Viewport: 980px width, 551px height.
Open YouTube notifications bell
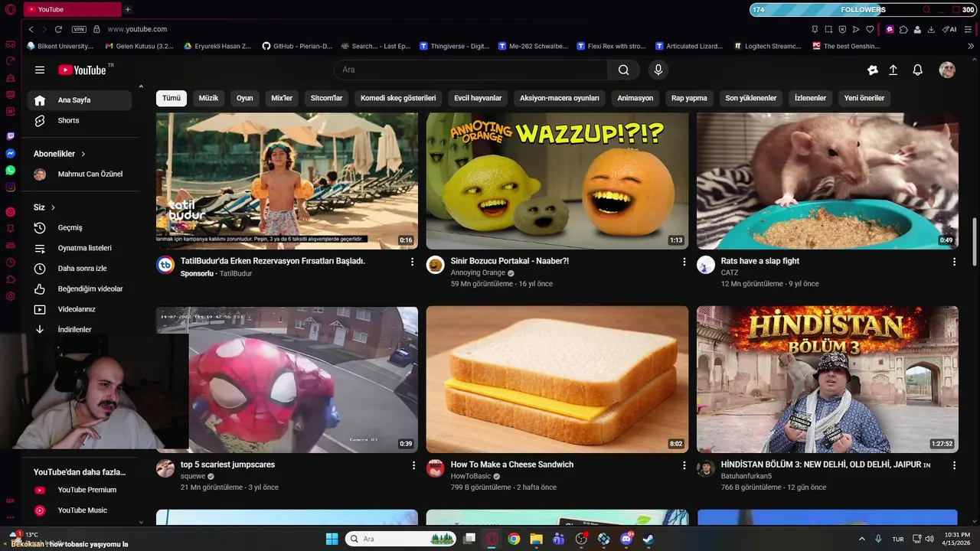[917, 70]
